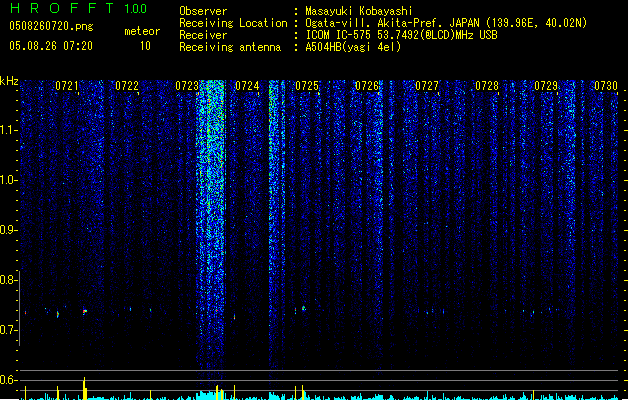Click the version number 1.0.0
629x400 pixels.
coord(135,9)
